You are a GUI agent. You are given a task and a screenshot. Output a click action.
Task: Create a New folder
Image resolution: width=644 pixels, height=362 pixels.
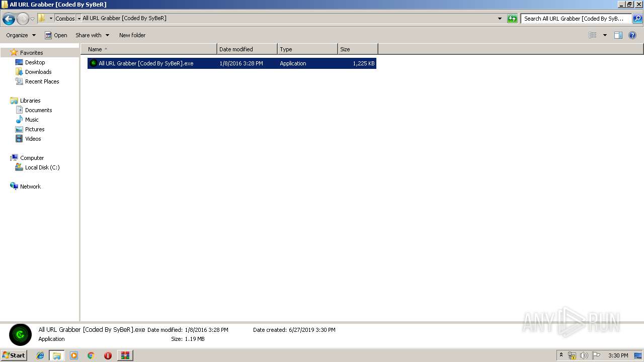coord(132,35)
